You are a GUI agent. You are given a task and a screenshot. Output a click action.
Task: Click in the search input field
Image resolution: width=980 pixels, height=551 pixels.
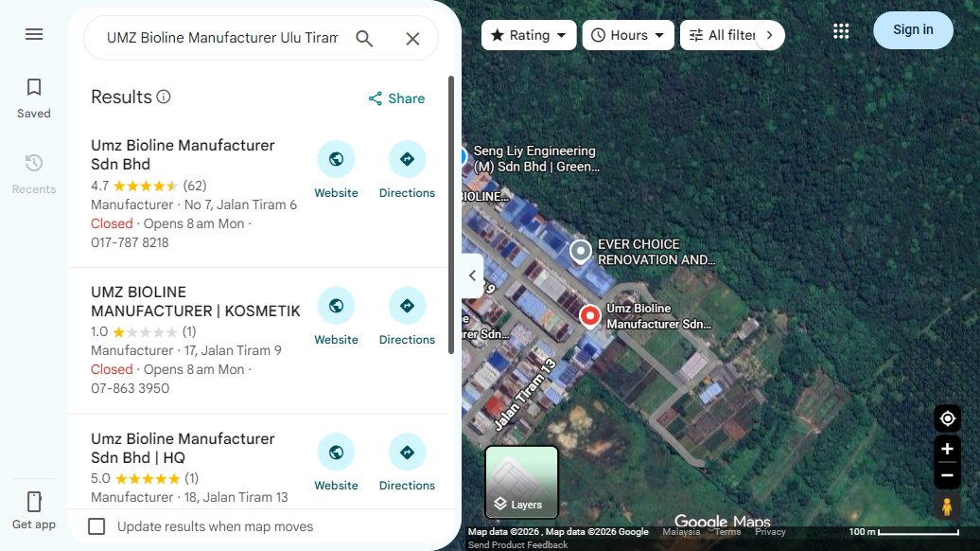coord(222,38)
